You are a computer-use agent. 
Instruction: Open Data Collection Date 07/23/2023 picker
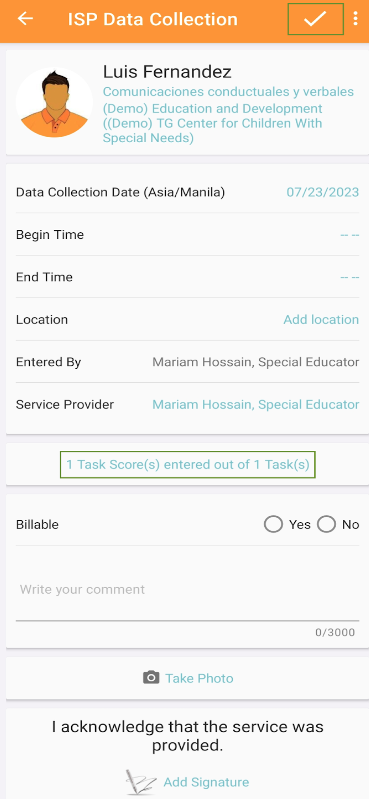(323, 192)
